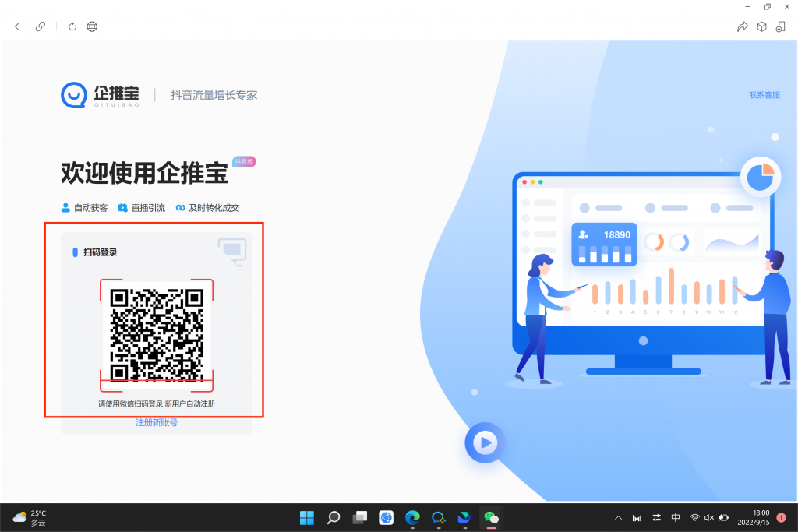Click the 及时转化成交 label
798x532 pixels.
pos(214,207)
